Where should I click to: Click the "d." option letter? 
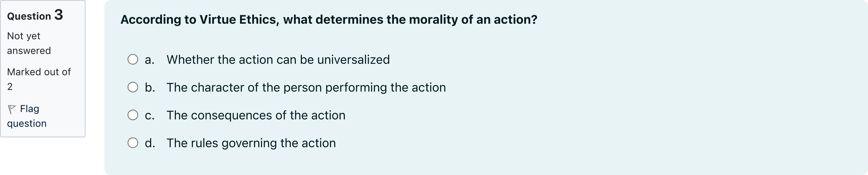(x=150, y=143)
